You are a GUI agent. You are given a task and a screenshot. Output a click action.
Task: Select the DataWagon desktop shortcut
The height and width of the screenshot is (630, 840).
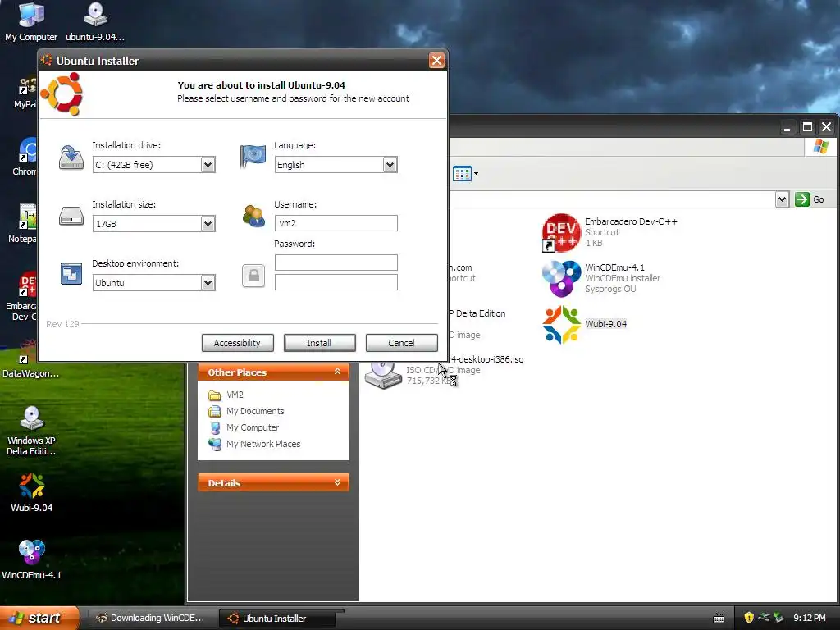pos(30,359)
